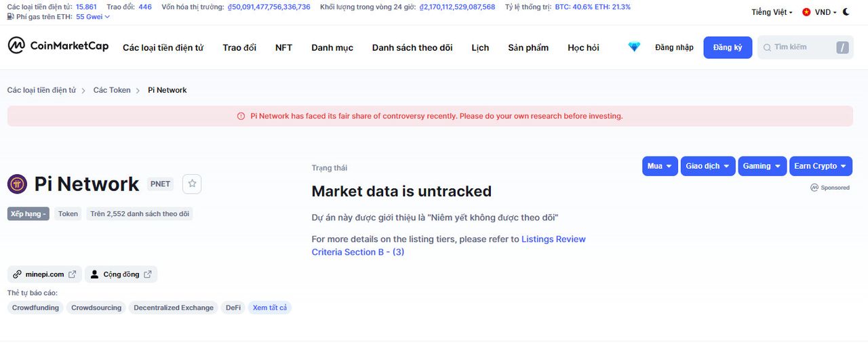Select the Crowdfunding tag
868x357 pixels.
tap(35, 308)
